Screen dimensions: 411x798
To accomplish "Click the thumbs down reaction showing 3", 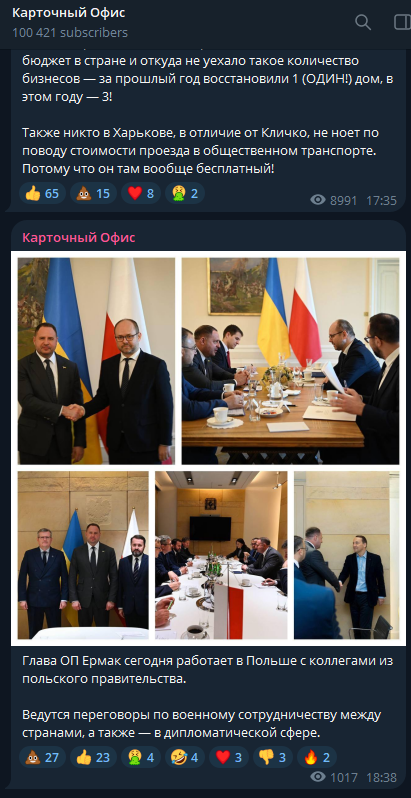I will [273, 757].
